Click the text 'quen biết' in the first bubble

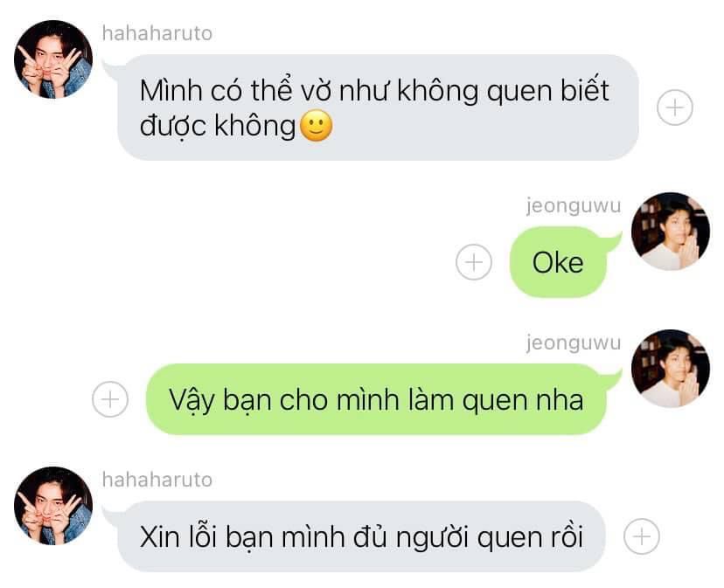(548, 91)
